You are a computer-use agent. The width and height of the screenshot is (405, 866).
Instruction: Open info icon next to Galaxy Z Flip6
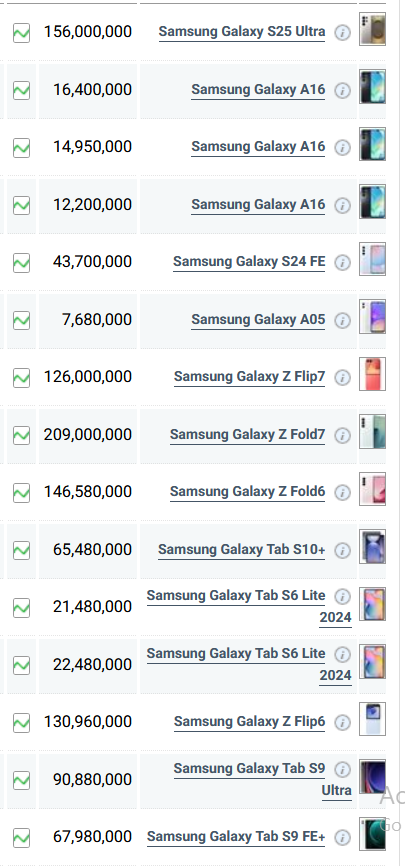[343, 722]
